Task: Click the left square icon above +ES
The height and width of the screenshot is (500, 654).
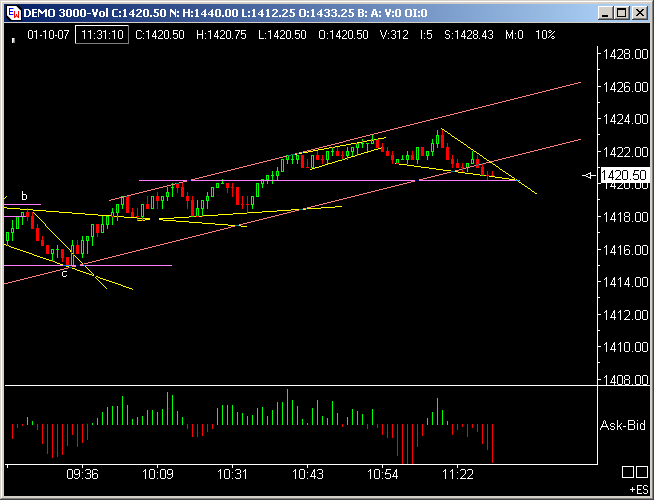Action: click(x=628, y=472)
